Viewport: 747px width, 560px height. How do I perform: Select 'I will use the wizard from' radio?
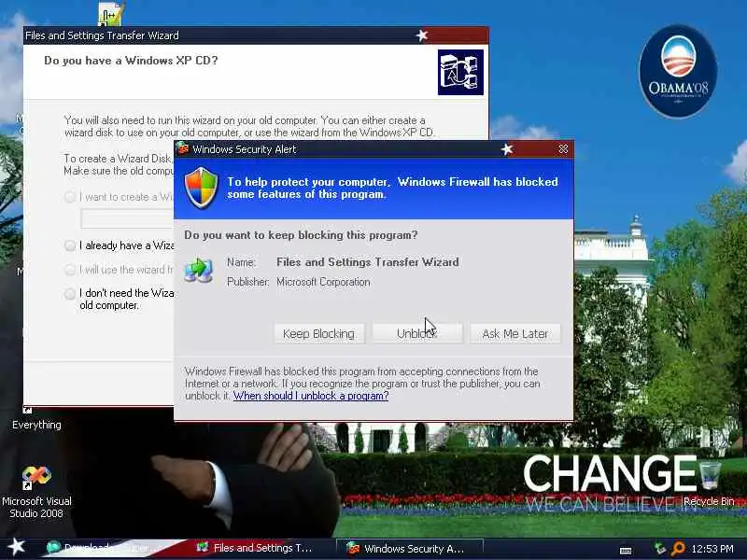click(x=70, y=270)
